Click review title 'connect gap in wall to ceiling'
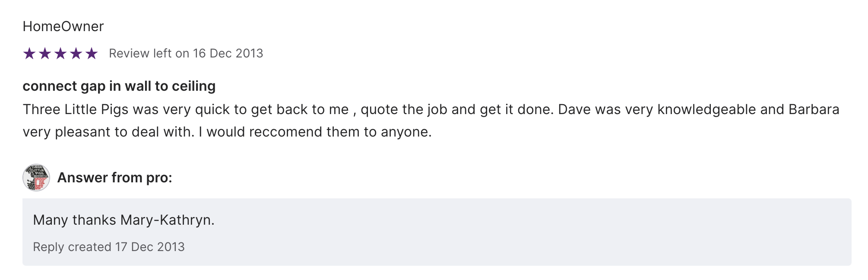Viewport: 868px width, 280px height. [x=119, y=86]
